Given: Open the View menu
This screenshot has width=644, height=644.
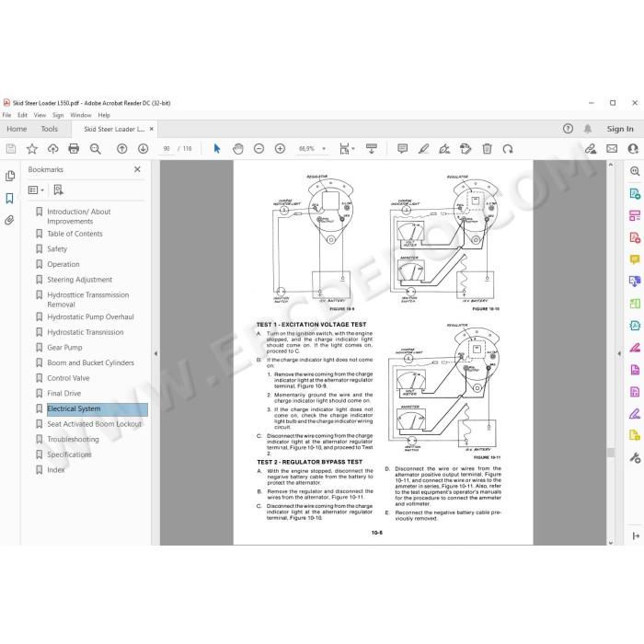Looking at the screenshot, I should click(x=40, y=115).
